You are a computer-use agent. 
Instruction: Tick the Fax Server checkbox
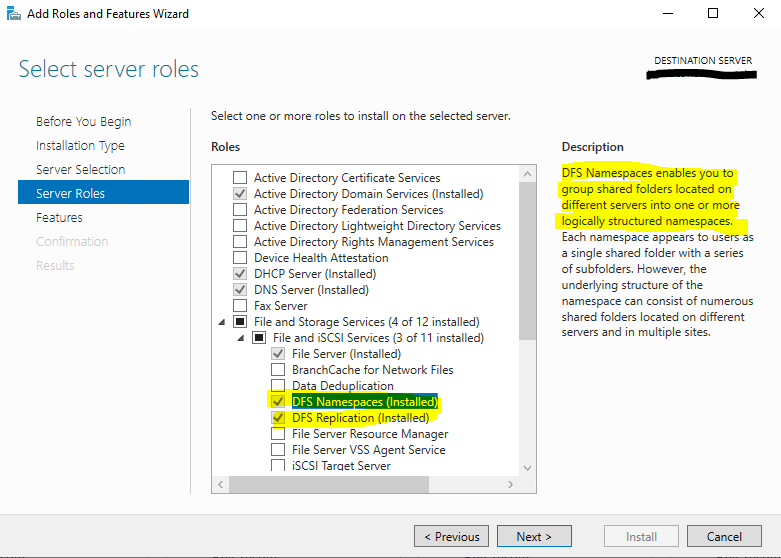click(x=240, y=305)
